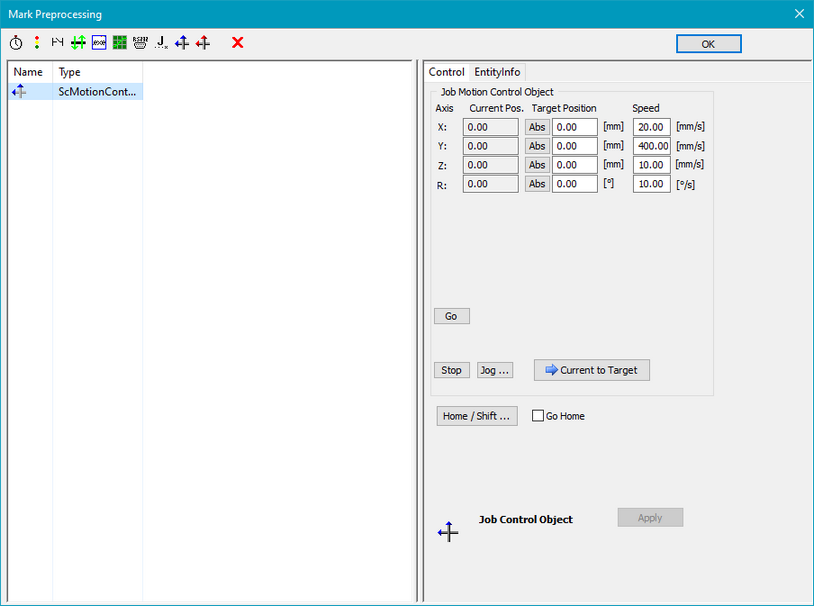Toggle the Abs button for Z axis
This screenshot has height=606, width=814.
pyautogui.click(x=537, y=165)
